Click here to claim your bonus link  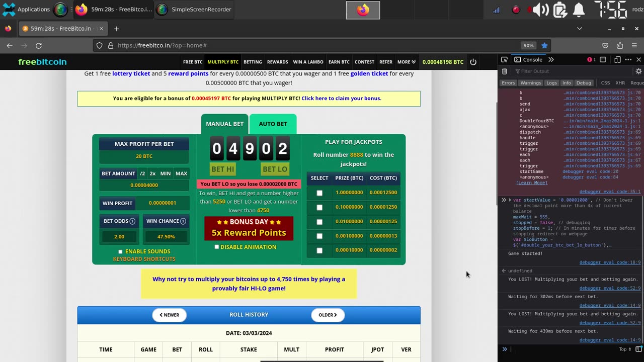click(341, 99)
